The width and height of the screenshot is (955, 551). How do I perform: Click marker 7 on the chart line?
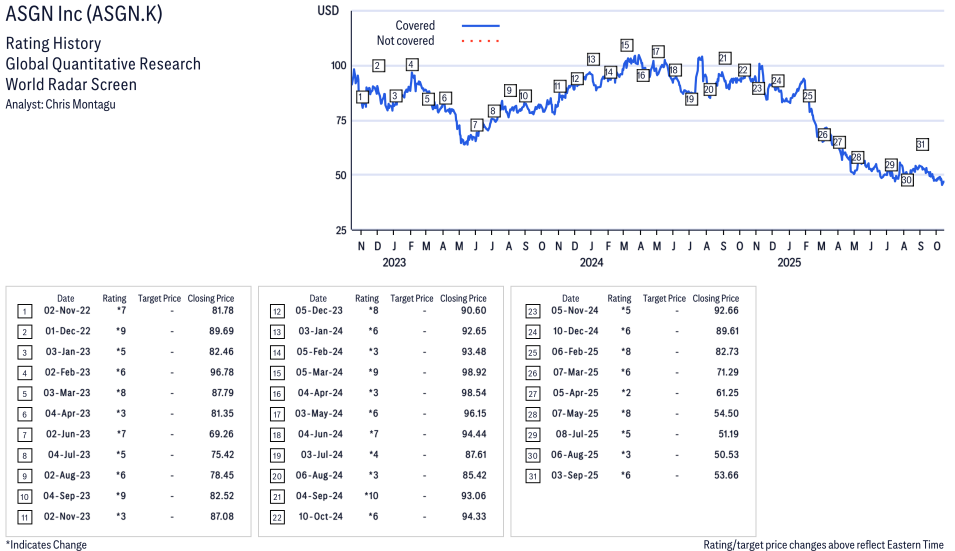pyautogui.click(x=476, y=125)
